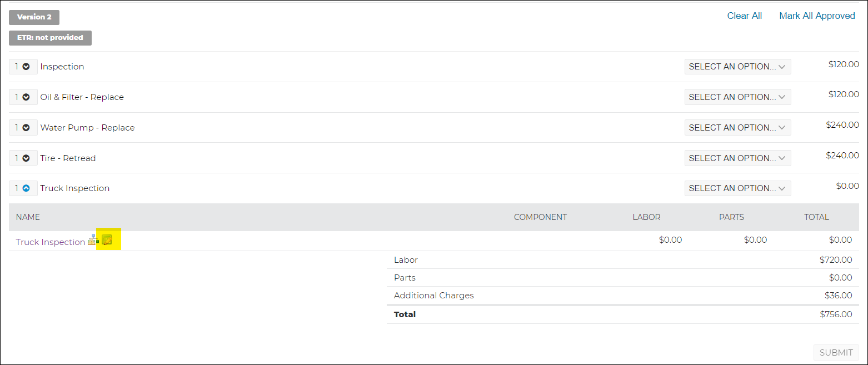The image size is (868, 365).
Task: Expand the Tire - Retread row
Action: click(x=26, y=158)
